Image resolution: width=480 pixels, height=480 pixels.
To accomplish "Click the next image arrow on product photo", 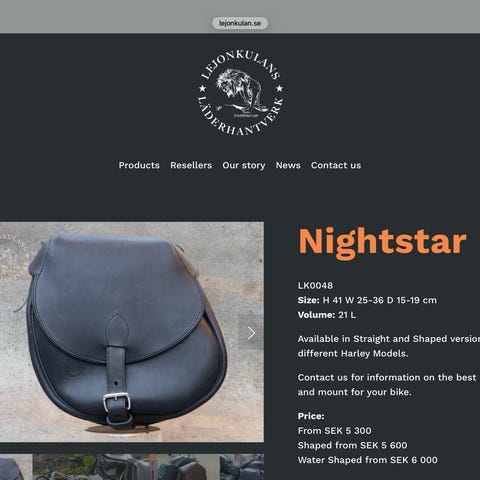I will click(x=251, y=333).
